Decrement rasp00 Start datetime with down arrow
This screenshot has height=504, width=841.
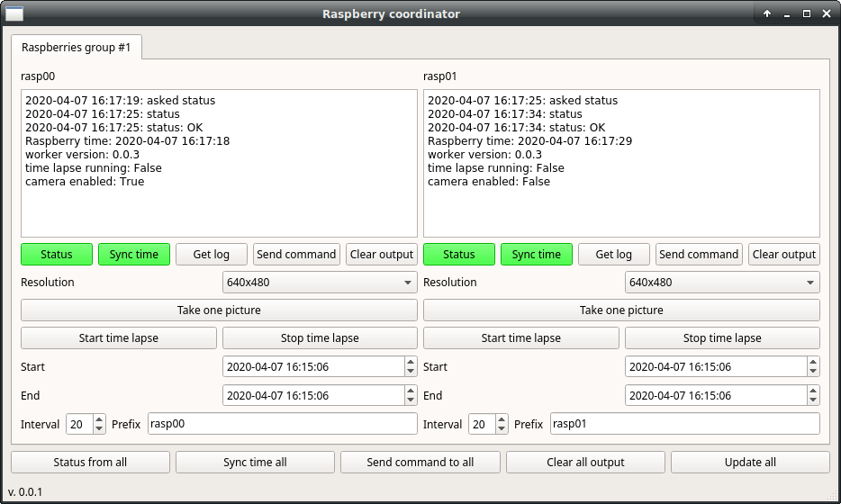pyautogui.click(x=411, y=372)
